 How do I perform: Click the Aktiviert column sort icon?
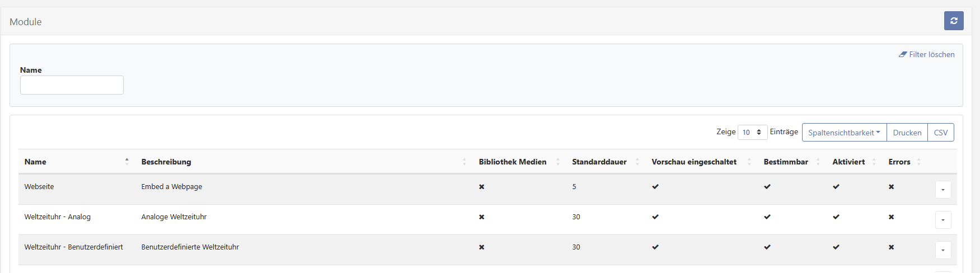click(874, 162)
